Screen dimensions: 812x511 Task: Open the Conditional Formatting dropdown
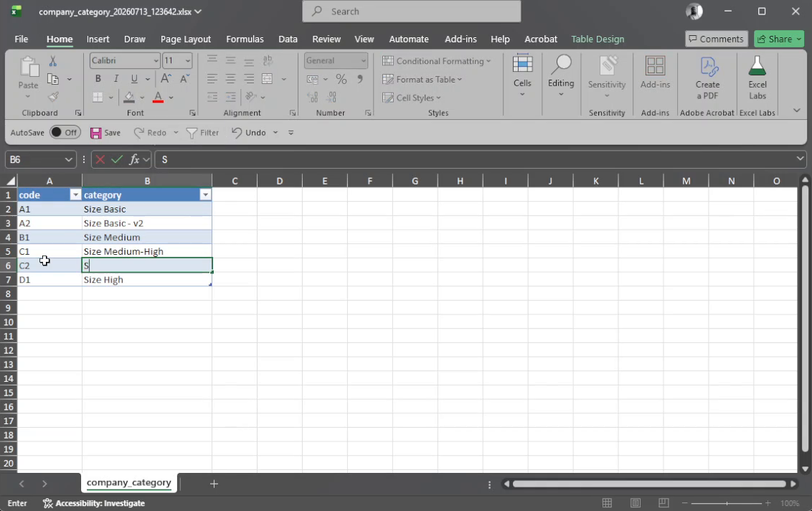pos(437,61)
